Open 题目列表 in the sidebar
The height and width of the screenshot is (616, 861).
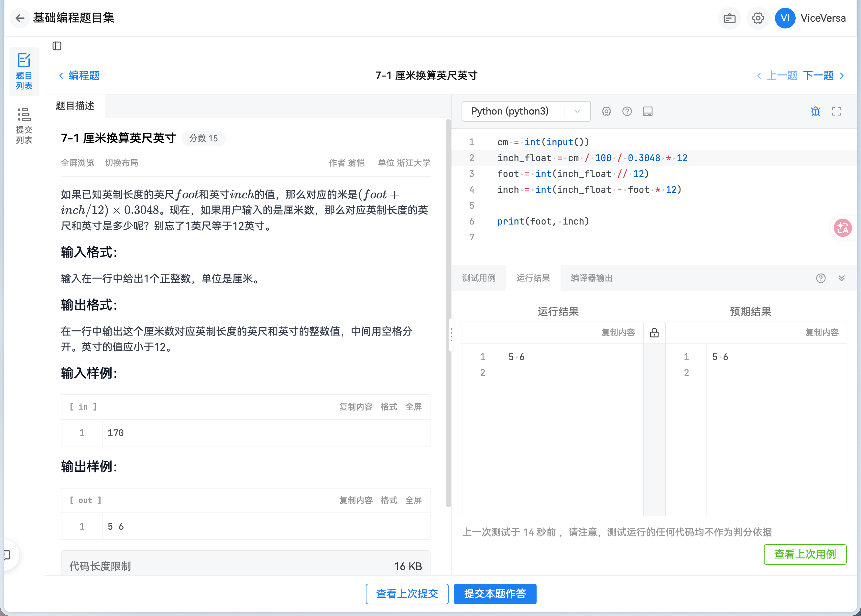point(24,71)
